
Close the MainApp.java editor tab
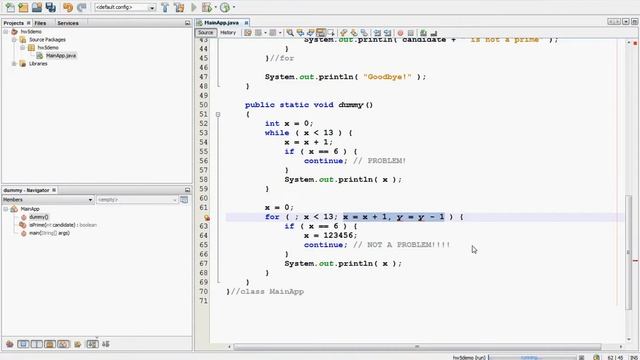(246, 23)
